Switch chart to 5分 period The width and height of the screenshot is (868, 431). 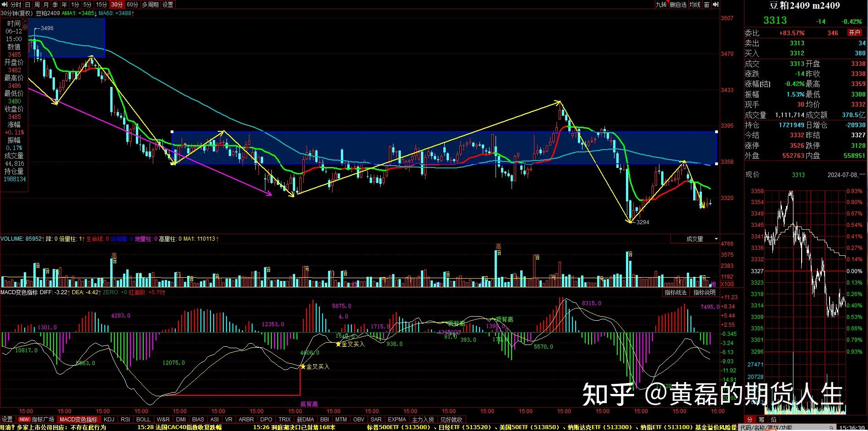87,5
